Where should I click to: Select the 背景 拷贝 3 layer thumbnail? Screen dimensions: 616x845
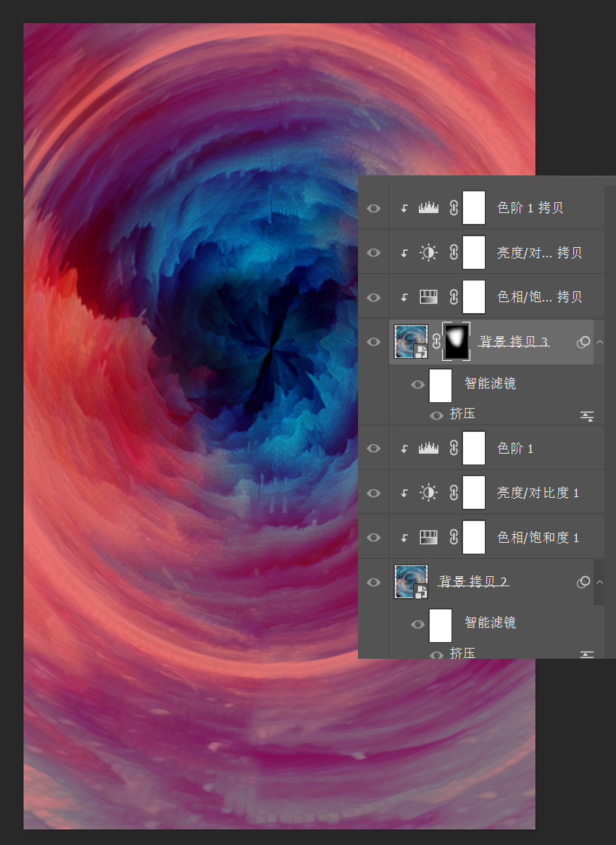pos(411,341)
